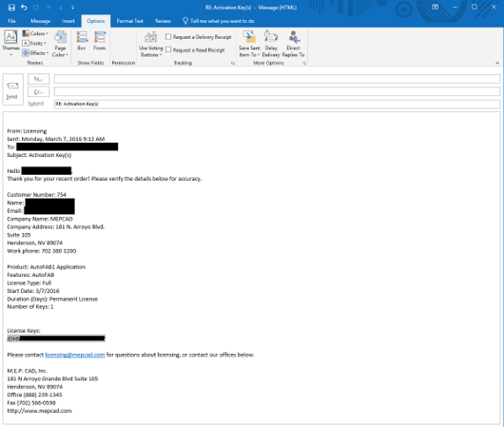The width and height of the screenshot is (504, 427).
Task: Expand the Colors dropdown
Action: pyautogui.click(x=35, y=33)
